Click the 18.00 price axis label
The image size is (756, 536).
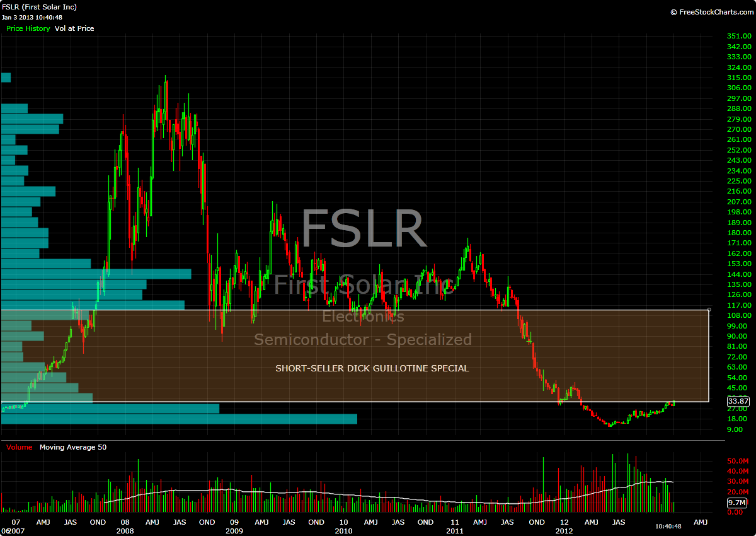[737, 419]
